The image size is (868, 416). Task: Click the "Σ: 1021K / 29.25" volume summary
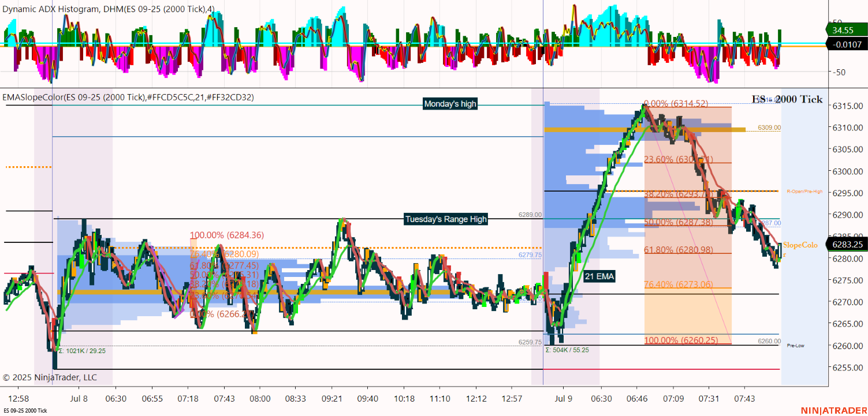pyautogui.click(x=82, y=350)
